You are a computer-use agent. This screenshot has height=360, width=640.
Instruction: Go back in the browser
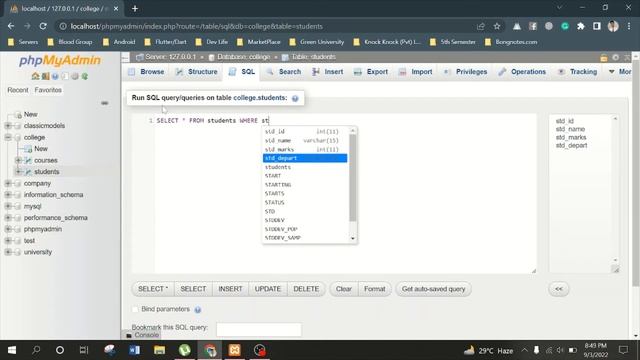coord(11,26)
